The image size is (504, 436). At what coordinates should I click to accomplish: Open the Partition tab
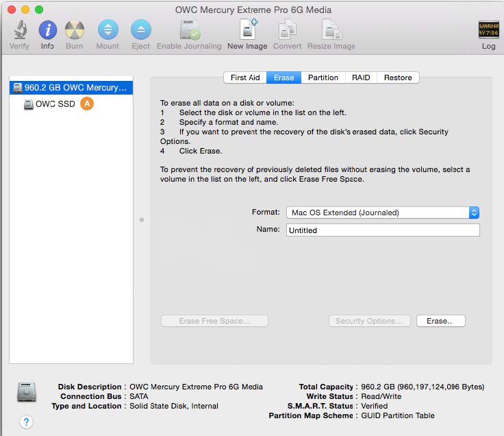coord(323,77)
